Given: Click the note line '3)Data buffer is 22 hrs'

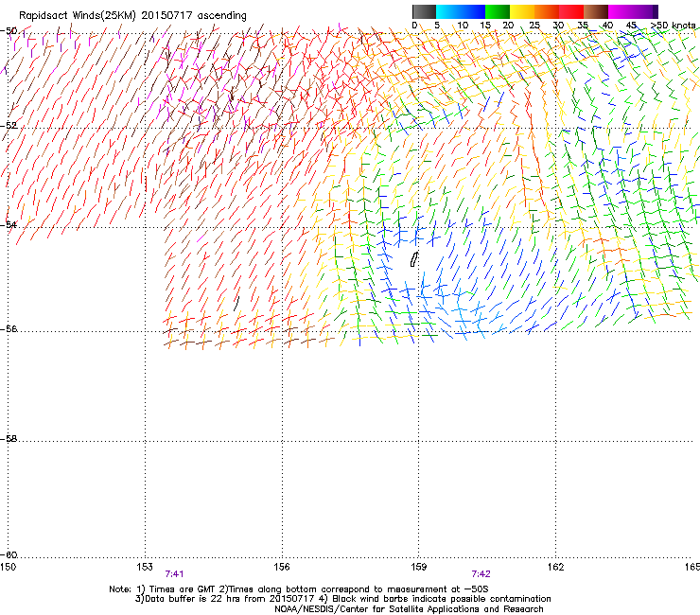Looking at the screenshot, I should (x=342, y=599).
